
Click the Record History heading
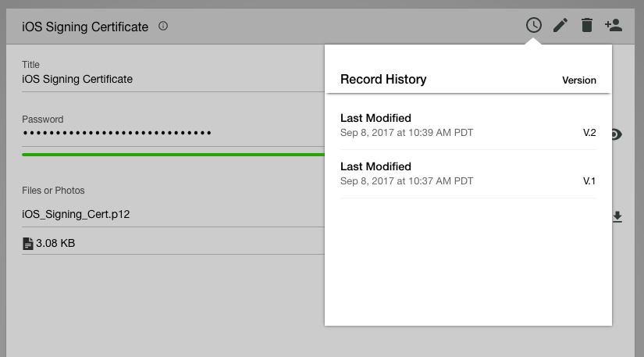[x=383, y=79]
